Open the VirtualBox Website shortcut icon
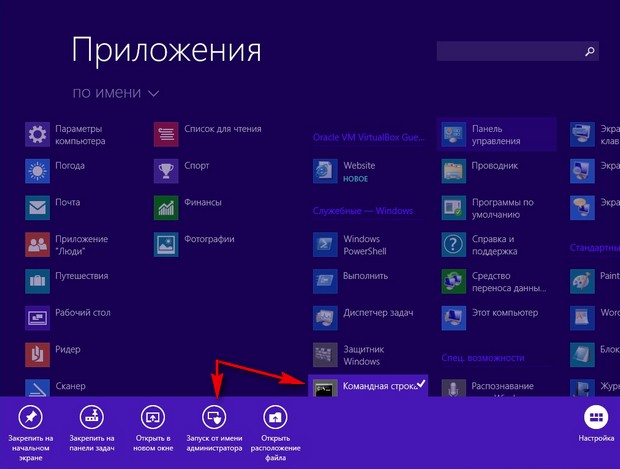620x469 pixels. point(325,171)
